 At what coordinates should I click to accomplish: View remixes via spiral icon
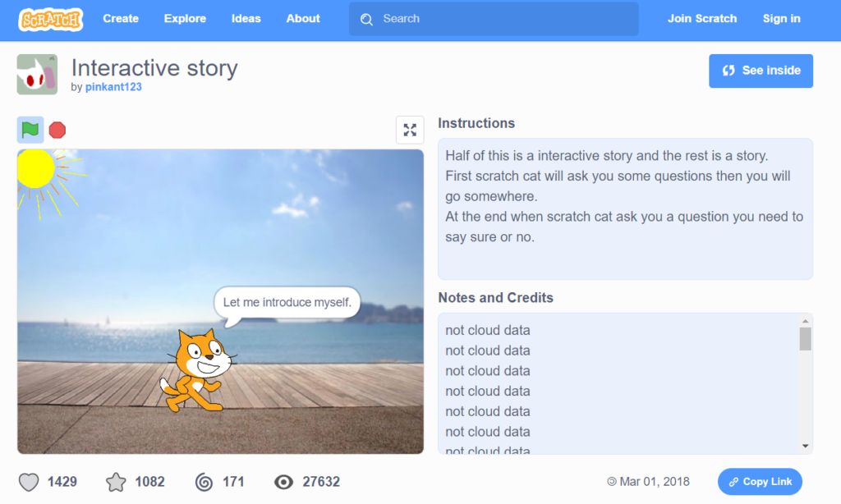[204, 482]
